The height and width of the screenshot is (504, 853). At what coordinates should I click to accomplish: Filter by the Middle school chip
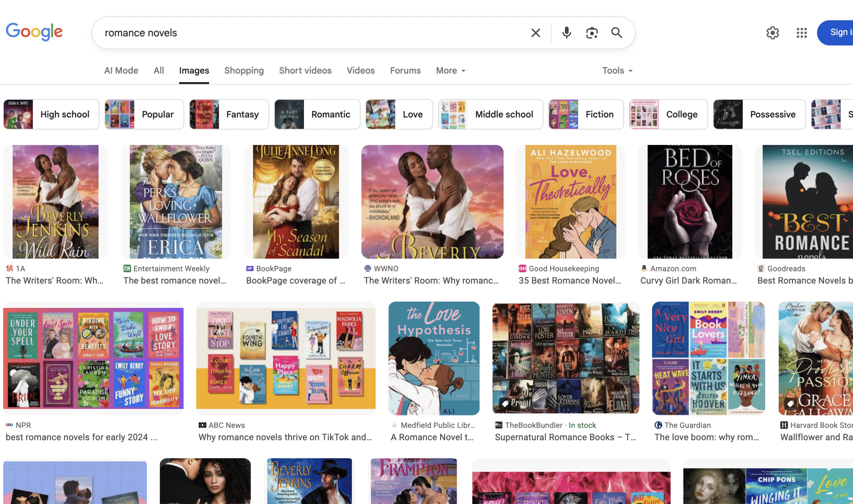pos(490,115)
